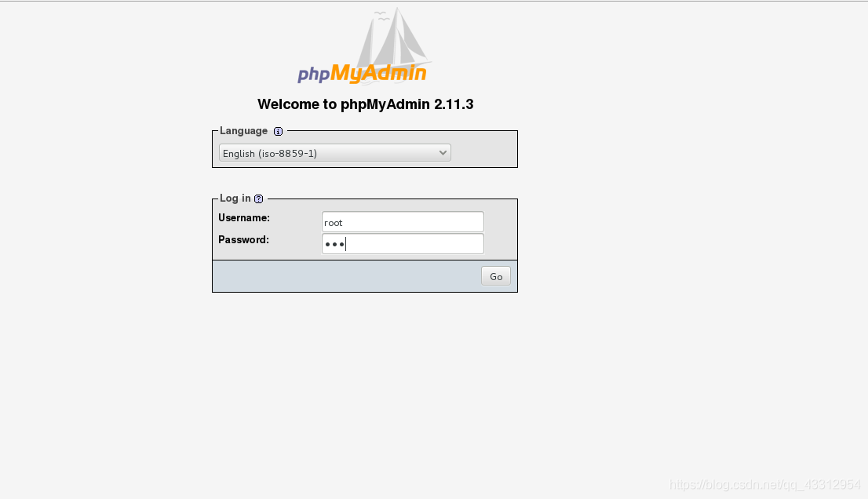This screenshot has width=868, height=499.
Task: Click the 'Password:' label
Action: tap(243, 240)
